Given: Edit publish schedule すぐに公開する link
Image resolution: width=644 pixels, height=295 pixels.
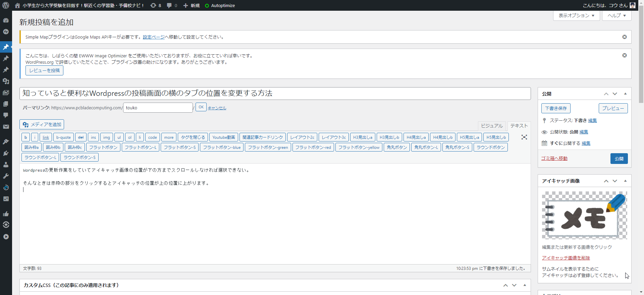Looking at the screenshot, I should (x=586, y=143).
